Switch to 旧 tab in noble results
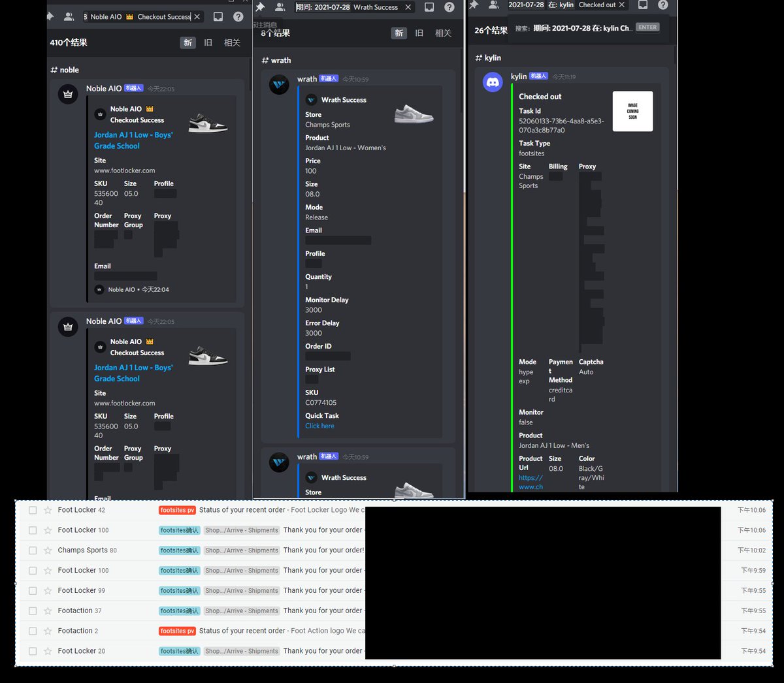Image resolution: width=784 pixels, height=683 pixels. coord(208,42)
